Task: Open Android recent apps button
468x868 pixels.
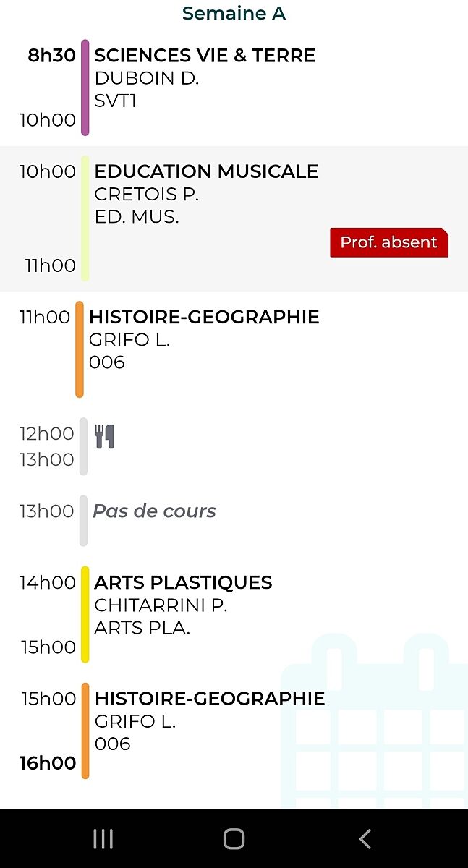Action: coord(103,838)
